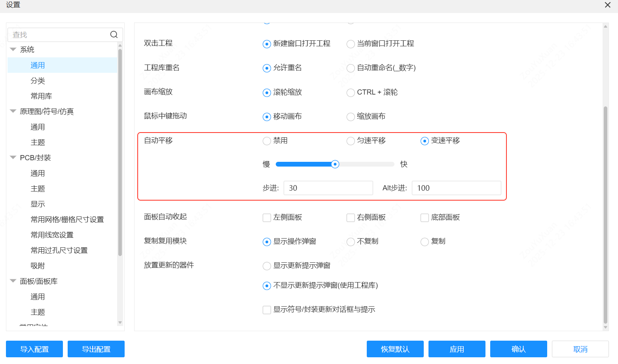
Task: Enable 左侧面板 auto collapse
Action: pos(267,218)
